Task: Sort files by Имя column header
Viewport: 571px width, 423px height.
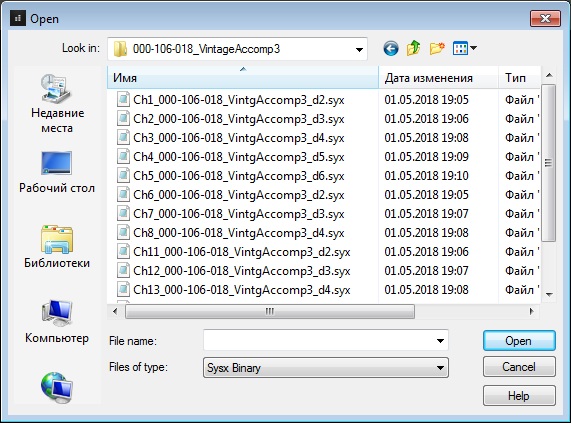Action: [243, 78]
